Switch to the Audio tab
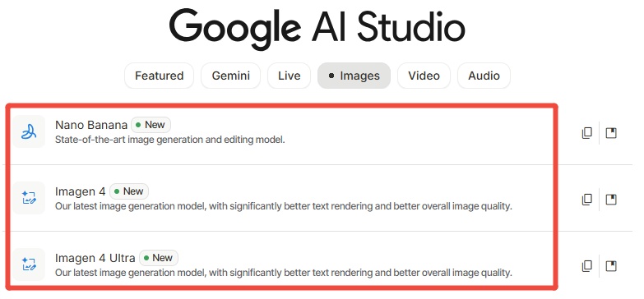644x299 pixels. pyautogui.click(x=484, y=76)
